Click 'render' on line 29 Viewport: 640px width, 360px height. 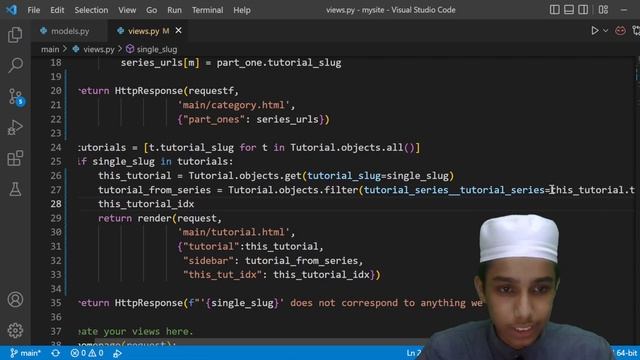point(154,218)
